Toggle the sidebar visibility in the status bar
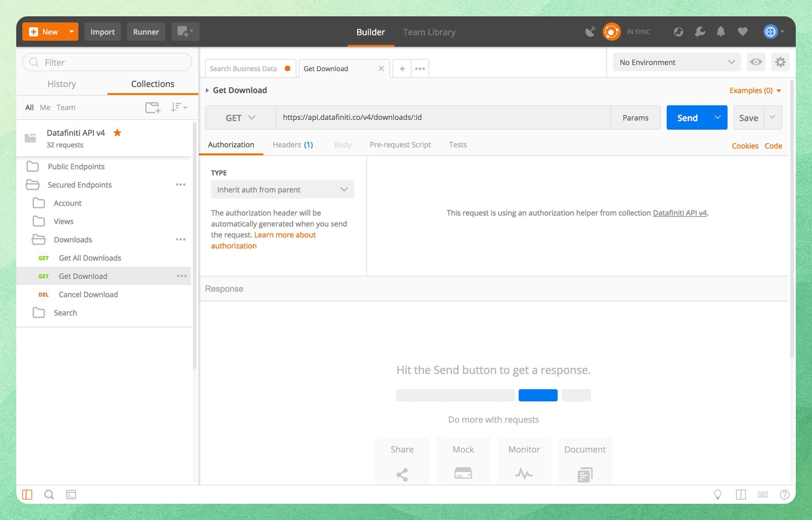This screenshot has height=520, width=812. (27, 494)
